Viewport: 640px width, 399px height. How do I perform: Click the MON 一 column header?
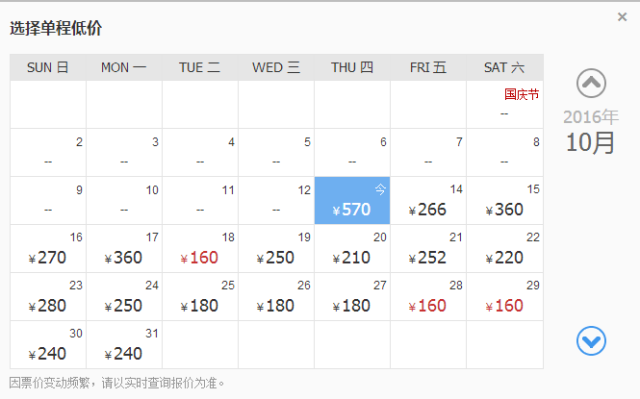(124, 67)
